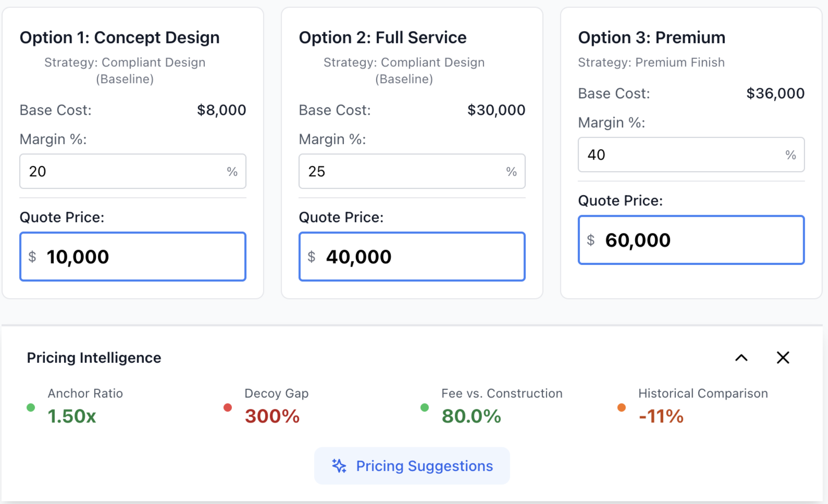Close the Pricing Intelligence panel
The height and width of the screenshot is (504, 828).
pyautogui.click(x=783, y=358)
